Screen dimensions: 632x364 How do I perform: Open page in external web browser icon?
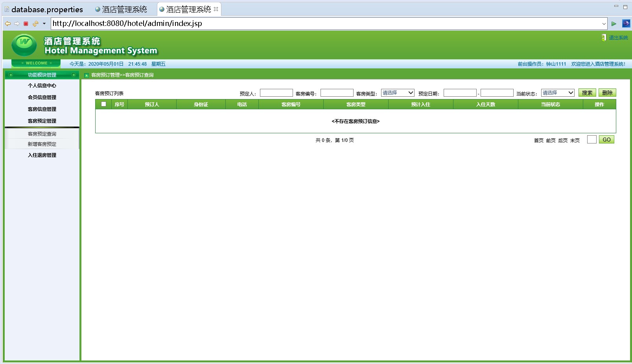(626, 24)
